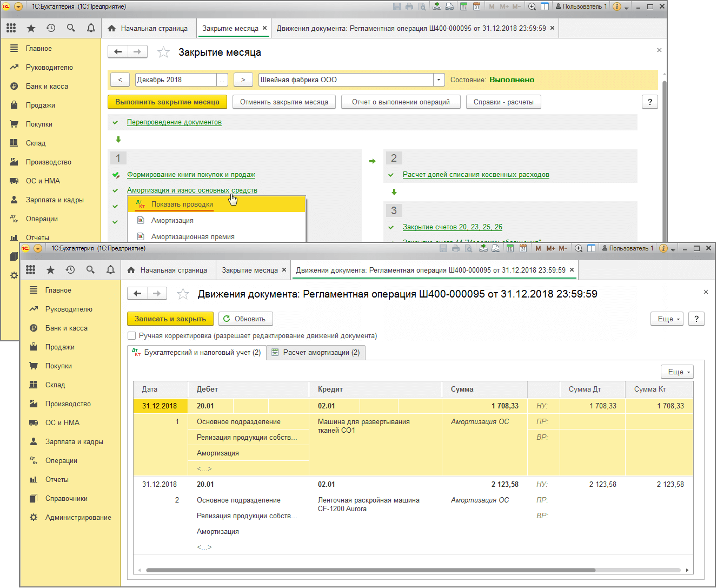Open info icon in front window title bar
Image resolution: width=717 pixels, height=588 pixels.
[663, 248]
